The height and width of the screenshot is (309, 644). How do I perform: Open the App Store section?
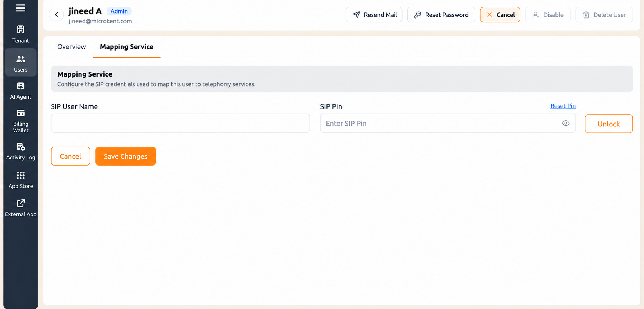click(x=21, y=180)
